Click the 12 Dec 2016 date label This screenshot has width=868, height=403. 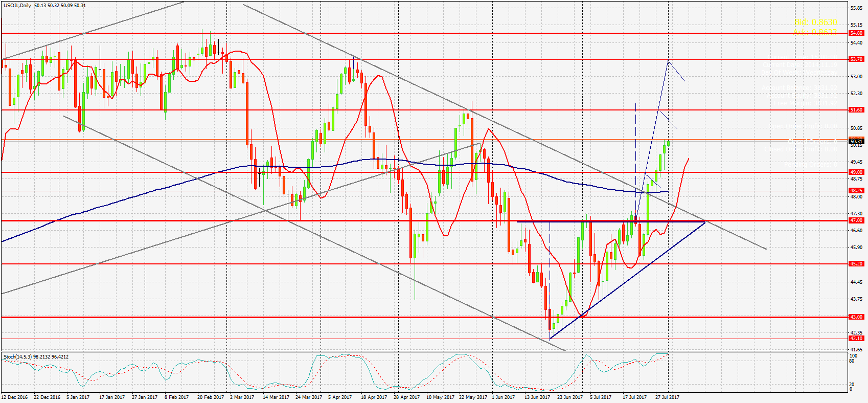(x=14, y=397)
